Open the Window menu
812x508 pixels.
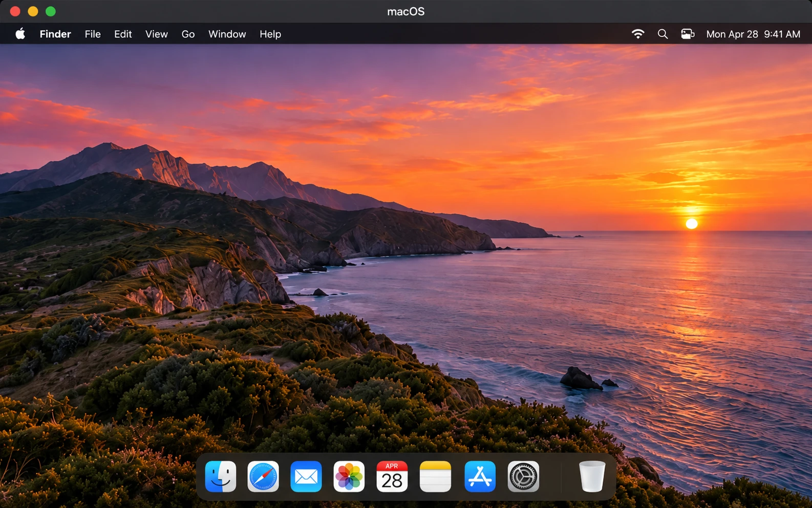(x=227, y=34)
